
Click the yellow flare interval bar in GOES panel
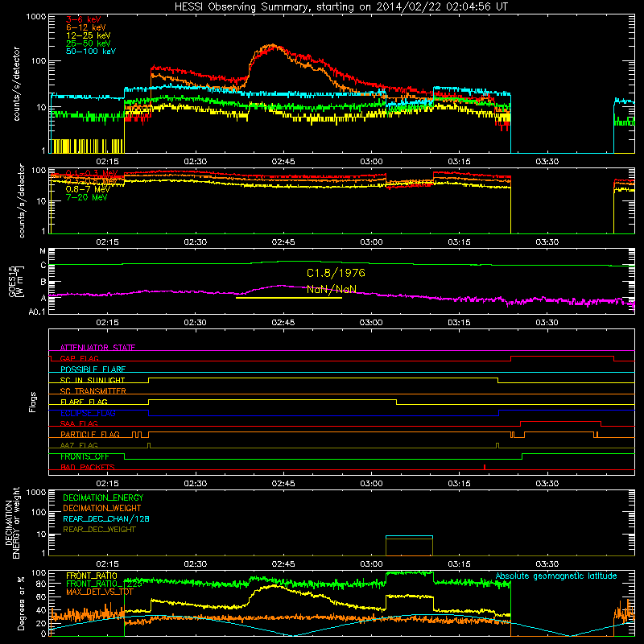pos(289,298)
